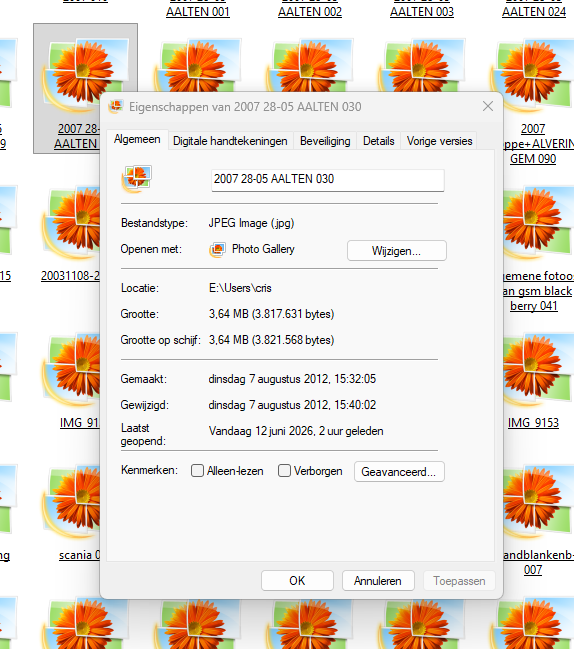Viewport: 574px width, 649px height.
Task: Click the AALTEN 002 file name label
Action: pos(310,12)
